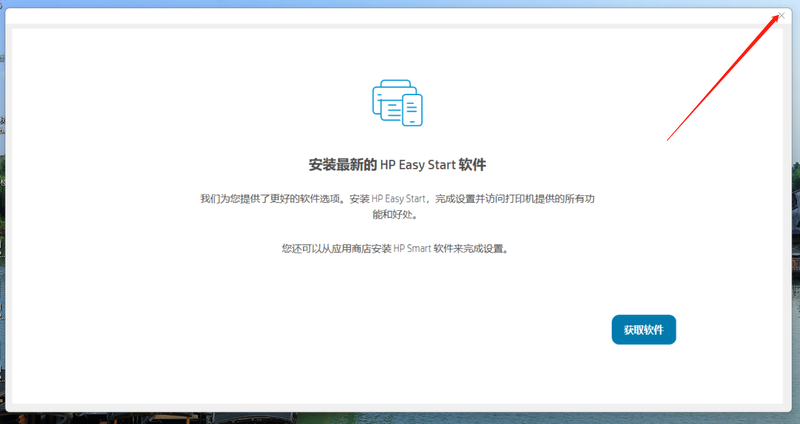The image size is (800, 424).
Task: Click the desktop wallpaper right of the dialog
Action: click(x=795, y=200)
